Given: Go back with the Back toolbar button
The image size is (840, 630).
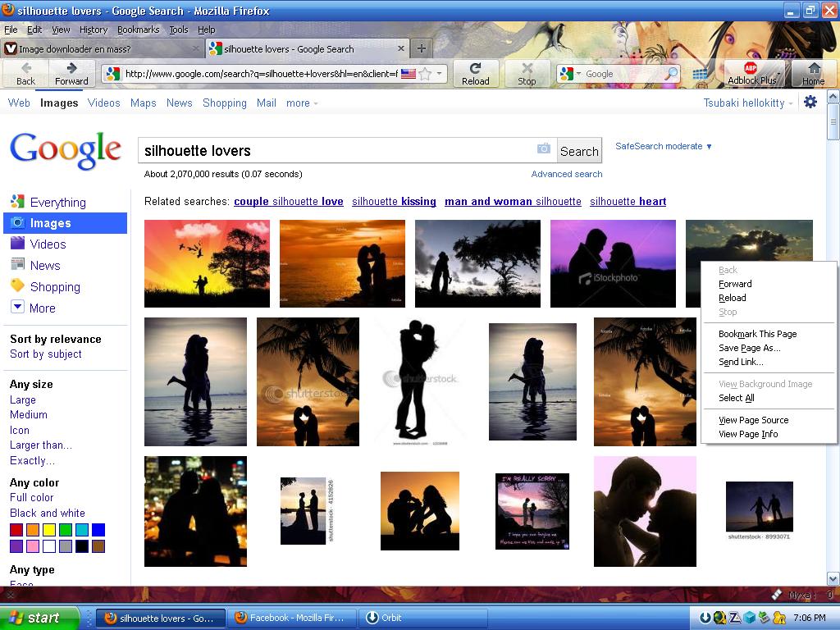Looking at the screenshot, I should [x=25, y=73].
